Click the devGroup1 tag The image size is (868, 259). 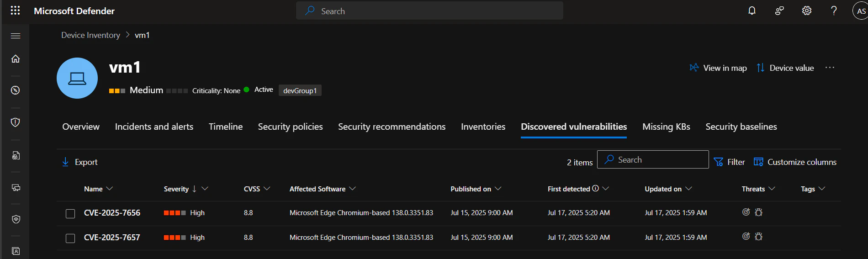[300, 90]
